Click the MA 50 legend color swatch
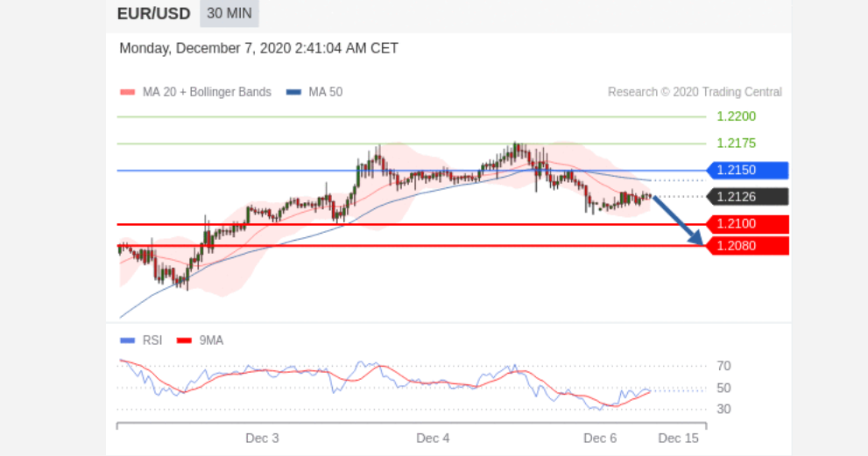 coord(293,93)
